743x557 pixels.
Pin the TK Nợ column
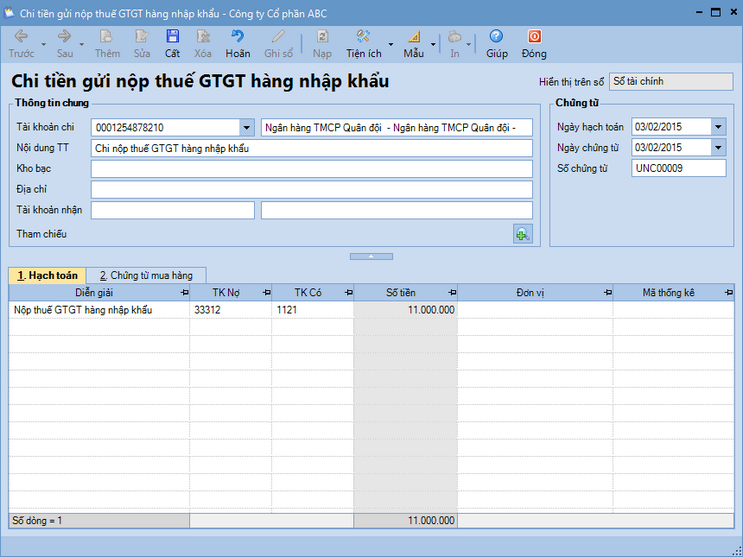tap(267, 293)
